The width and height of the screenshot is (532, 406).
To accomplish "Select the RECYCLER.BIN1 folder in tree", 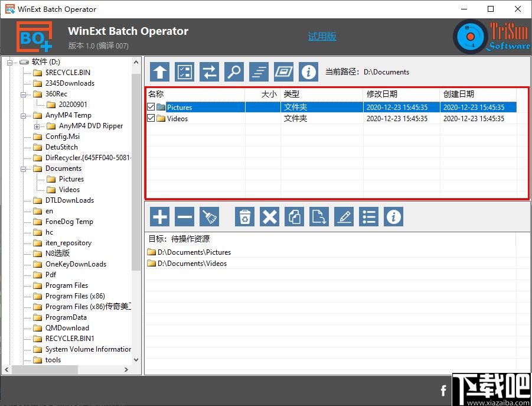I will pos(70,339).
